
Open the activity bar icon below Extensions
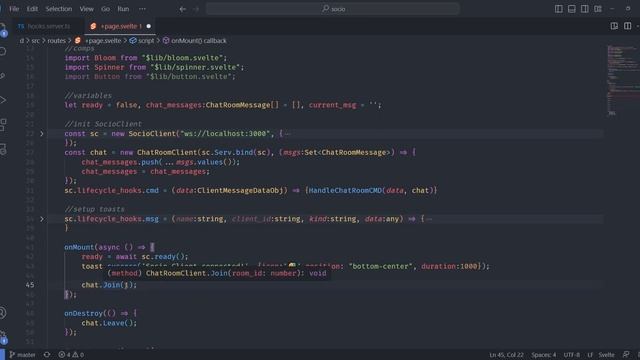[x=3, y=149]
